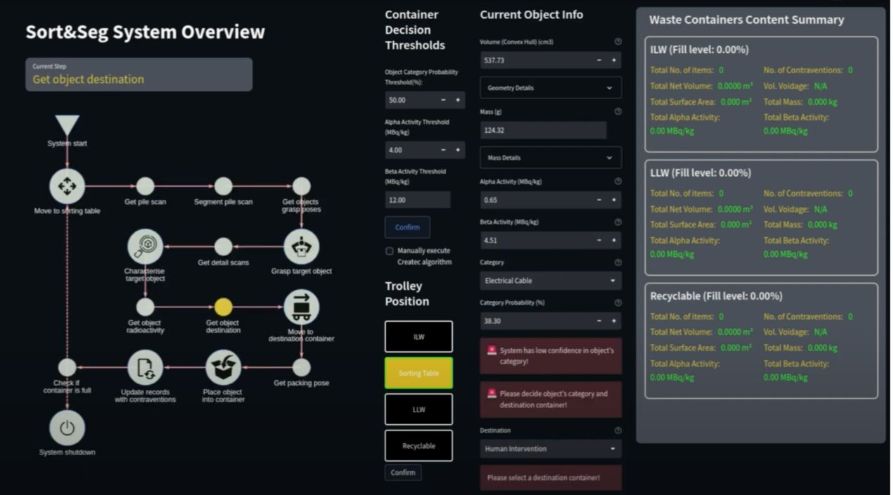893x495 pixels.
Task: Expand the Geometry Details section
Action: click(x=551, y=88)
